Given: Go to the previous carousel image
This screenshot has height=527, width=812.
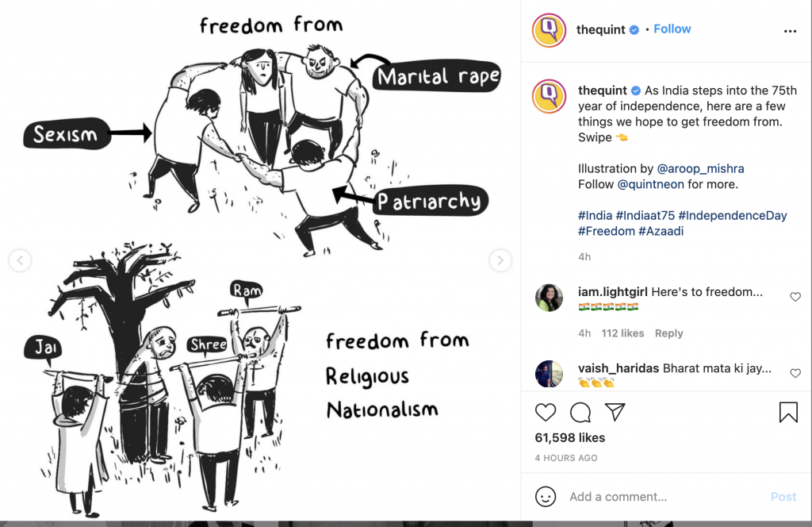Looking at the screenshot, I should (20, 260).
